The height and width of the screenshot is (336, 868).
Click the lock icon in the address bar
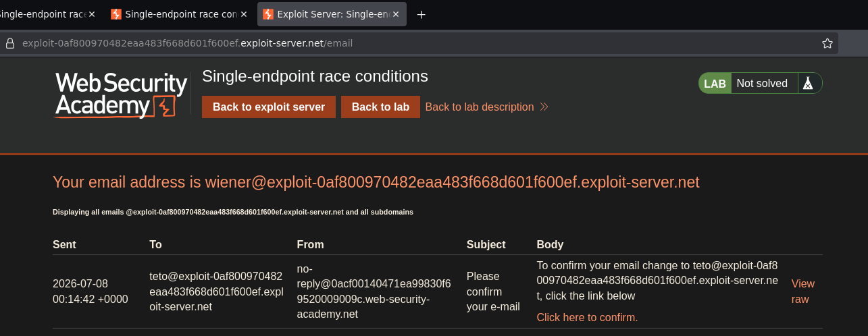(x=9, y=43)
